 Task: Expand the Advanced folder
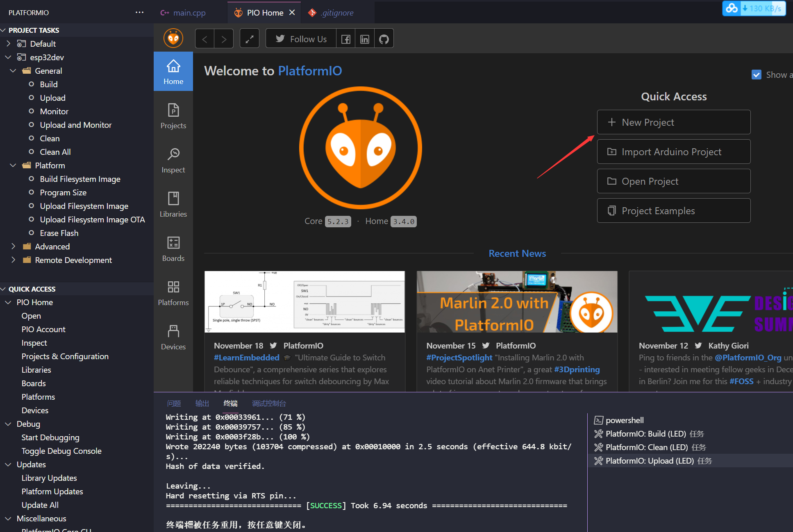pos(13,246)
